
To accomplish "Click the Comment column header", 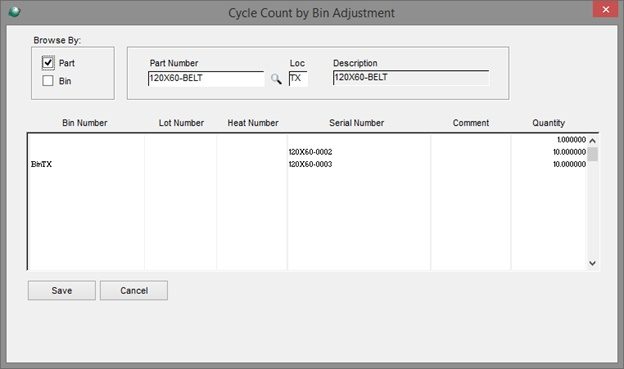I will pos(471,123).
